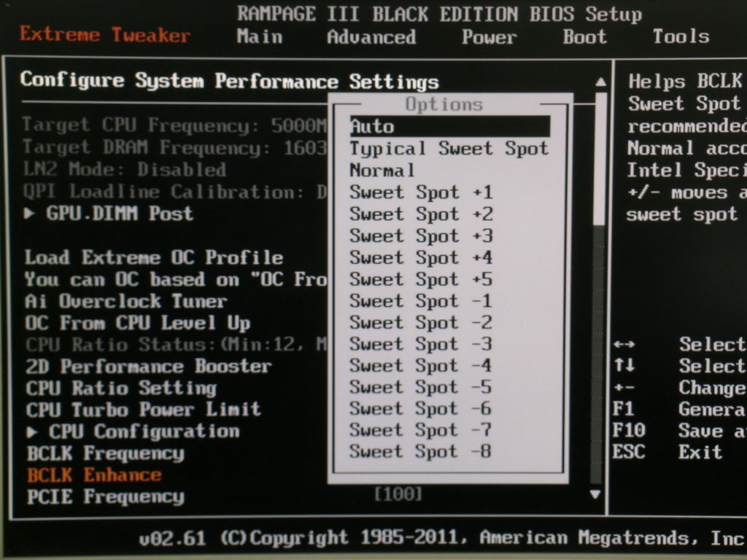Click the F10 Save key hint
Viewport: 747px width, 560px height.
tap(679, 431)
